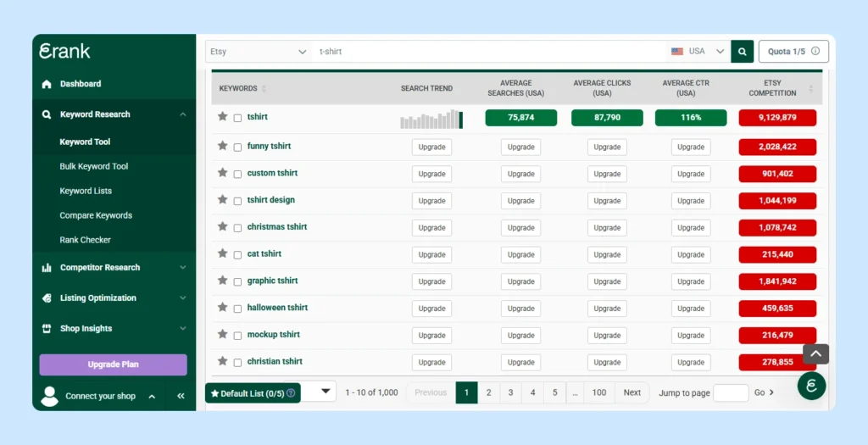Viewport: 868px width, 445px height.
Task: Open the round eRank chat widget
Action: tap(811, 386)
